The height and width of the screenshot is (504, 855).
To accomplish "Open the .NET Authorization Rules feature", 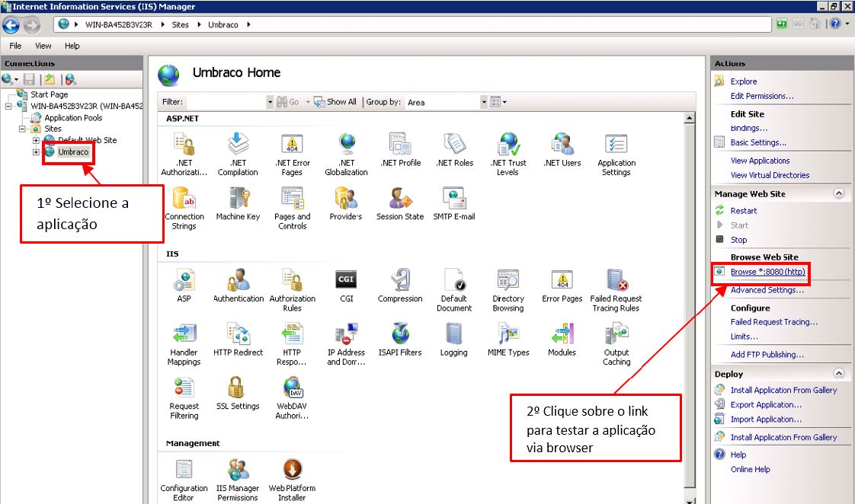I will 184,155.
